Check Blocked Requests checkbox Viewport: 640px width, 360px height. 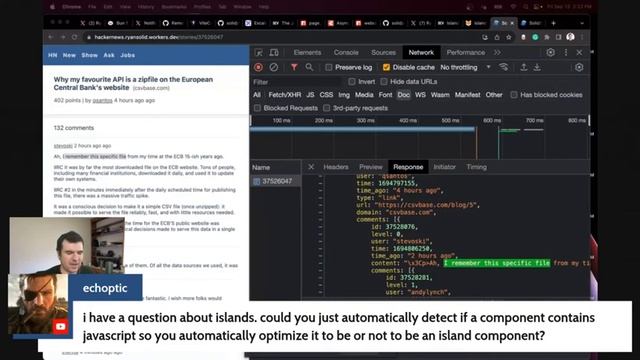coord(257,108)
